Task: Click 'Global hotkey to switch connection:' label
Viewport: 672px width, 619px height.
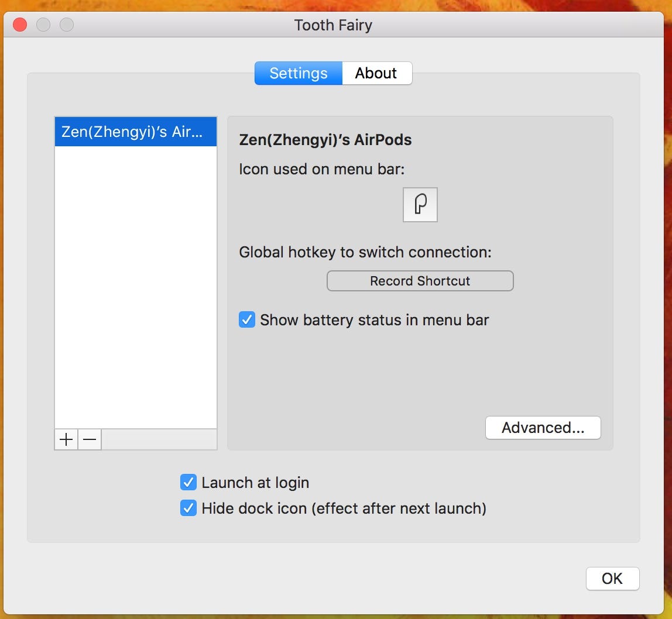Action: point(365,252)
